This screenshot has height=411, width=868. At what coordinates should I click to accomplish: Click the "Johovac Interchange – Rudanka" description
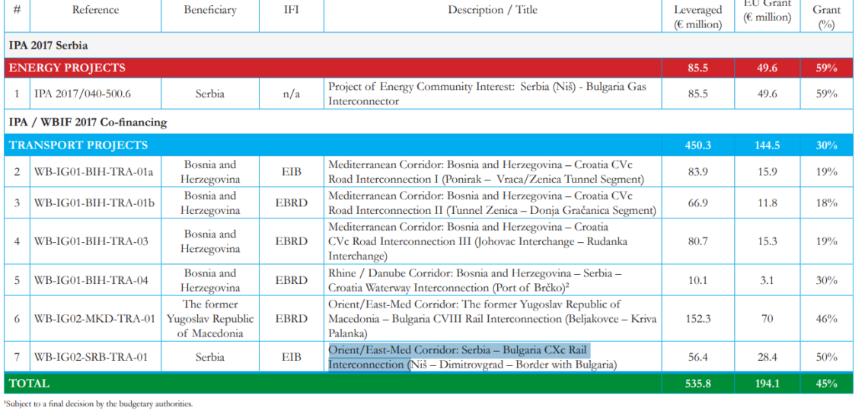477,242
